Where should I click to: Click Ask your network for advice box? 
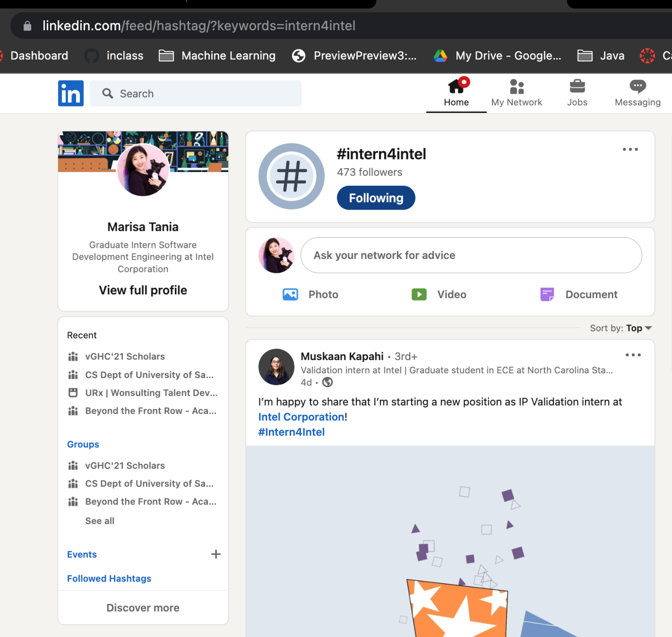(x=471, y=255)
